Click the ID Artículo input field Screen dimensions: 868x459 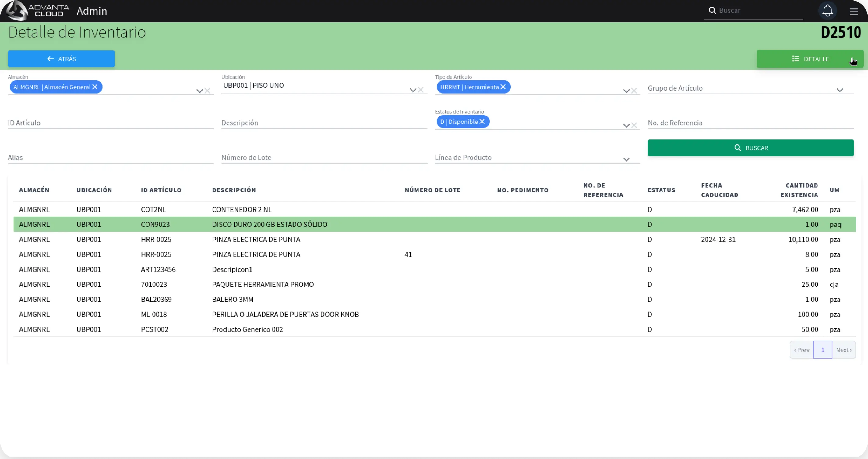pos(111,123)
